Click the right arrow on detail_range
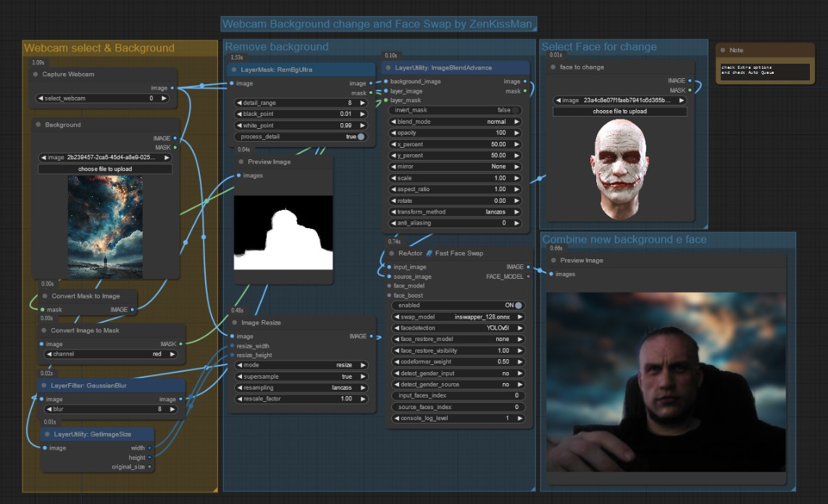Screen dimensions: 828x504 [362, 103]
